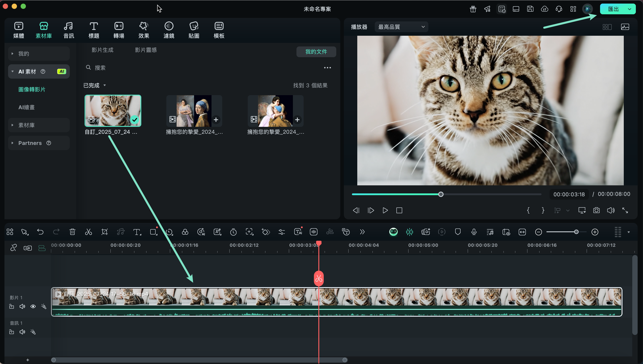
Task: Open the 匯出 dropdown arrow
Action: click(630, 9)
